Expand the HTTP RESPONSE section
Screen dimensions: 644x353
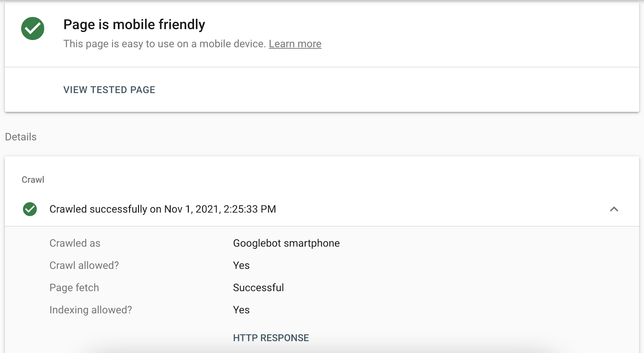coord(270,338)
